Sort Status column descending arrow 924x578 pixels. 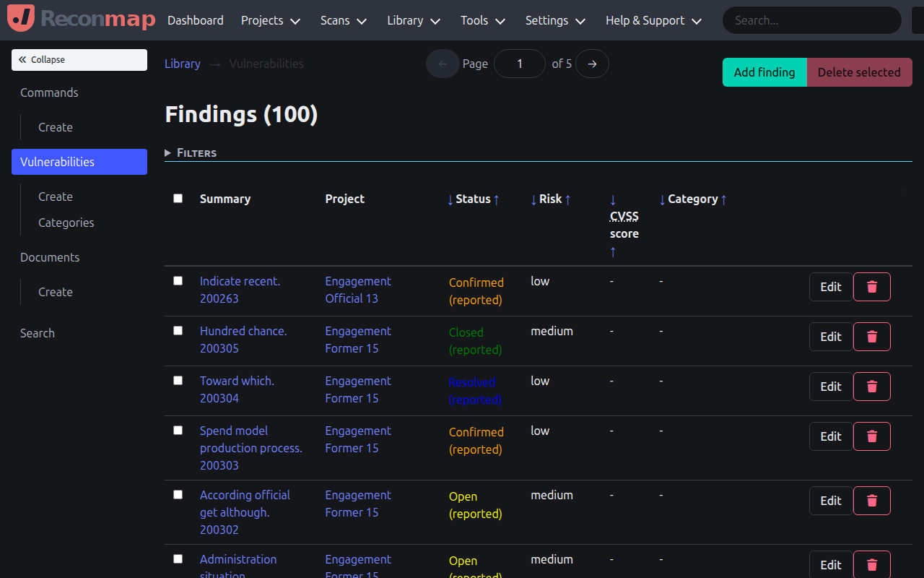[450, 199]
